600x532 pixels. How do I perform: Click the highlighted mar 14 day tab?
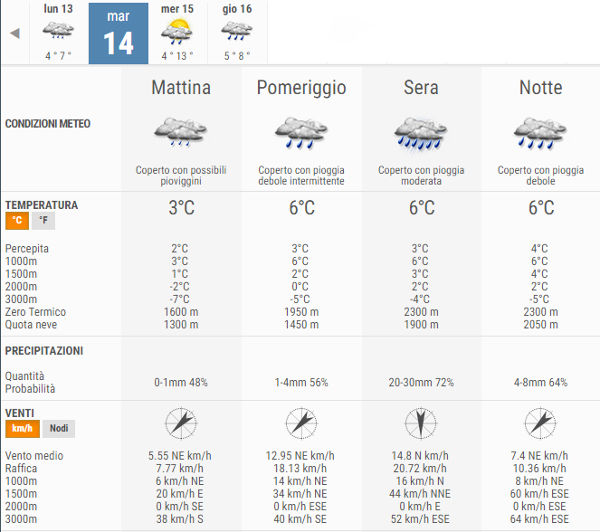coord(118,33)
